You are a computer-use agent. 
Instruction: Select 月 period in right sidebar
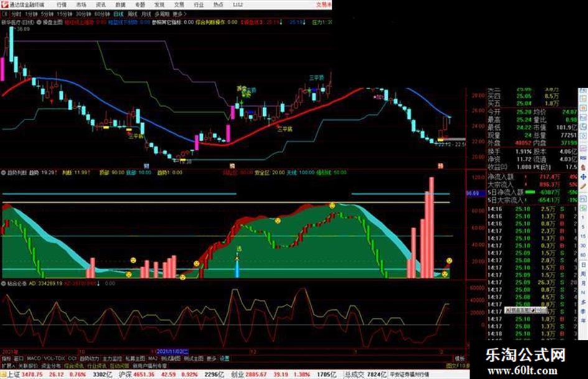(583, 284)
